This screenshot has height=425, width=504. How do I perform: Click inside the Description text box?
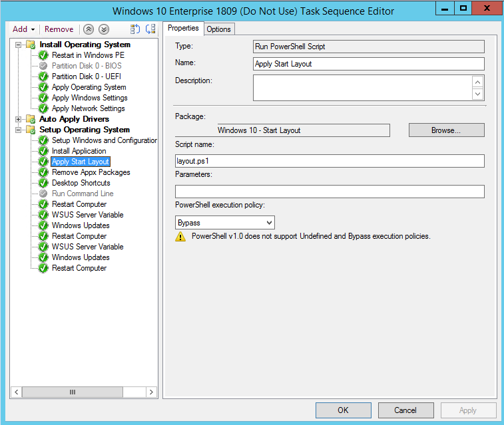coord(363,88)
